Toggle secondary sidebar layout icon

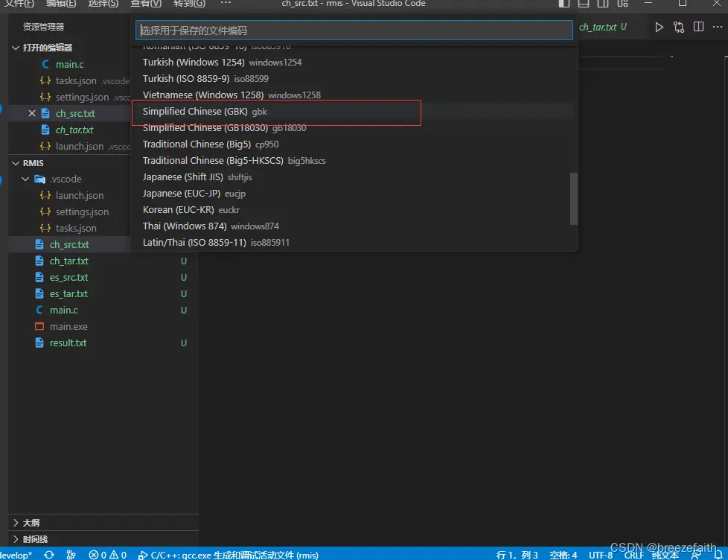point(603,4)
